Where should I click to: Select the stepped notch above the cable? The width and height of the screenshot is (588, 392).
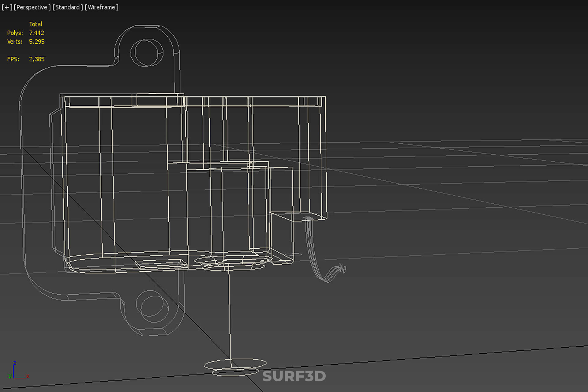298,216
